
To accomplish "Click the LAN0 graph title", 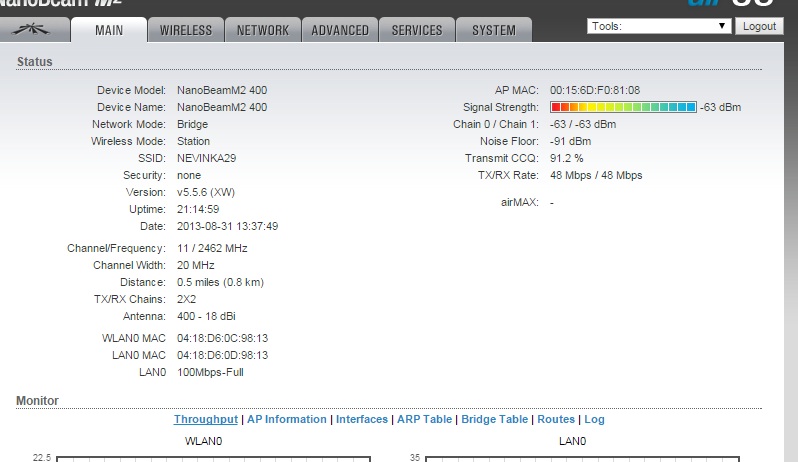I will [573, 441].
